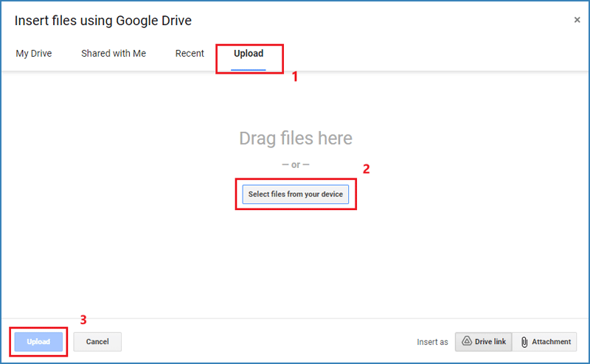Select the Upload tab
This screenshot has height=364, width=590.
pos(249,53)
